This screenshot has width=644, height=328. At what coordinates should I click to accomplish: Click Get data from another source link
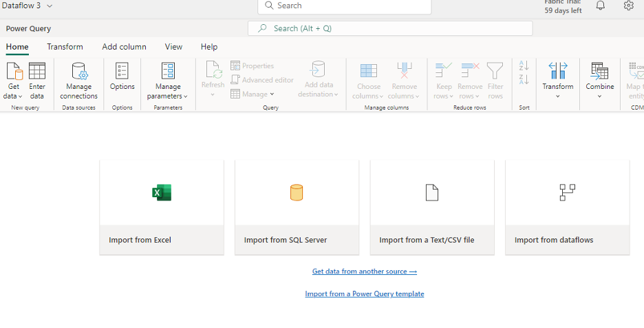[364, 271]
